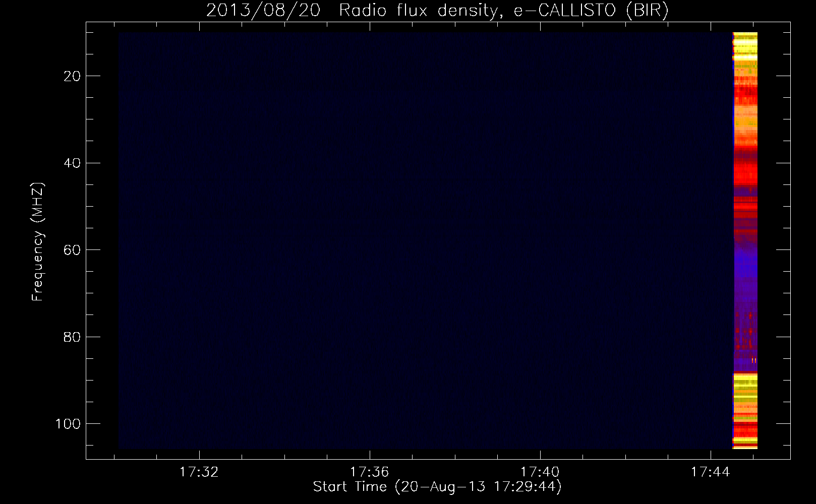Click the dark blue quiet spectrogram region
Viewport: 816px width, 504px height.
tap(426, 240)
